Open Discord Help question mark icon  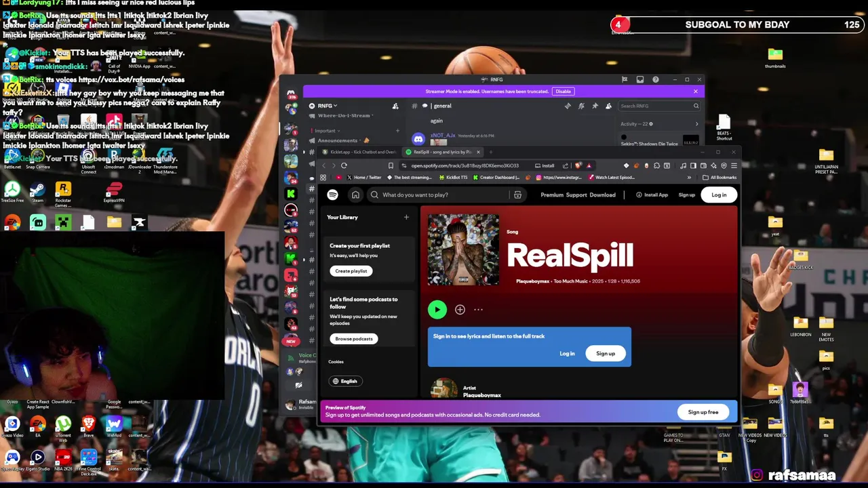(x=655, y=80)
